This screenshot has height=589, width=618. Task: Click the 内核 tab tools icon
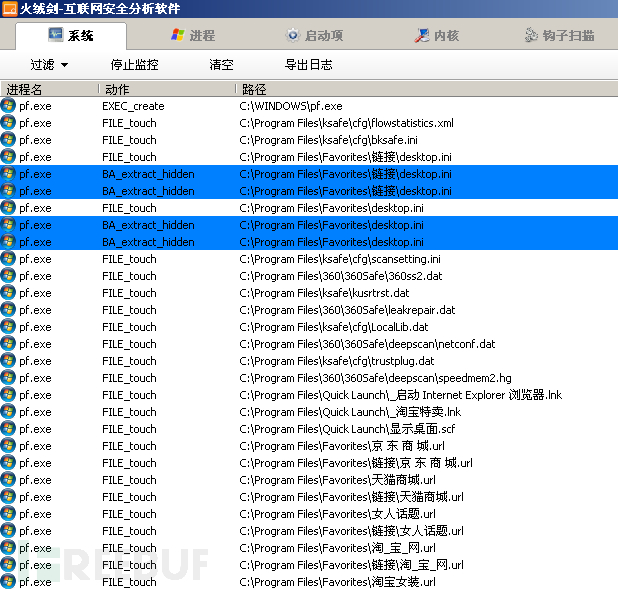pyautogui.click(x=421, y=35)
